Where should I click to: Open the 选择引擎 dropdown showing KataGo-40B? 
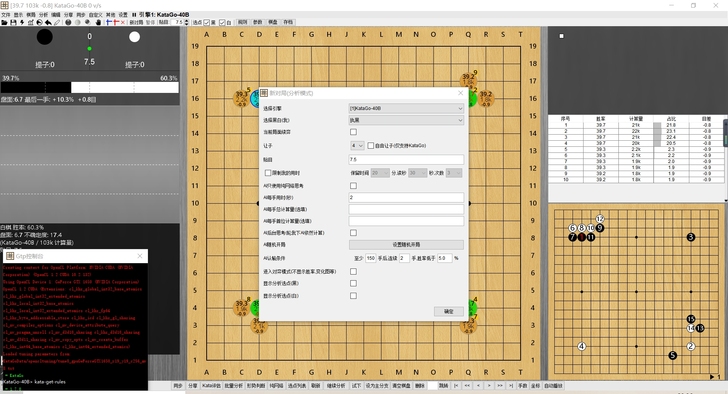pos(406,108)
